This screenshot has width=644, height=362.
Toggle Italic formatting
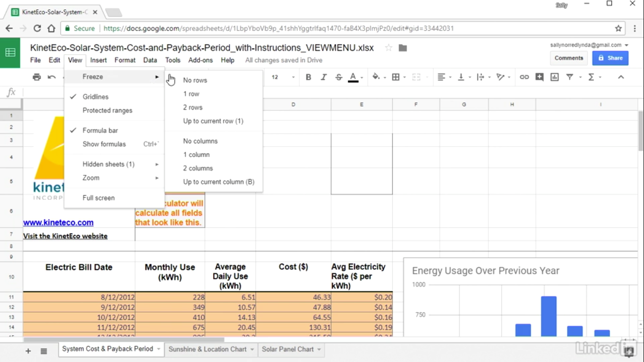(x=323, y=77)
